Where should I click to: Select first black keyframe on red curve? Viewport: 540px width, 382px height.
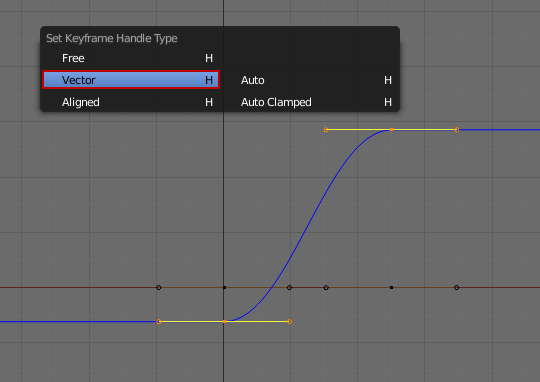point(225,287)
